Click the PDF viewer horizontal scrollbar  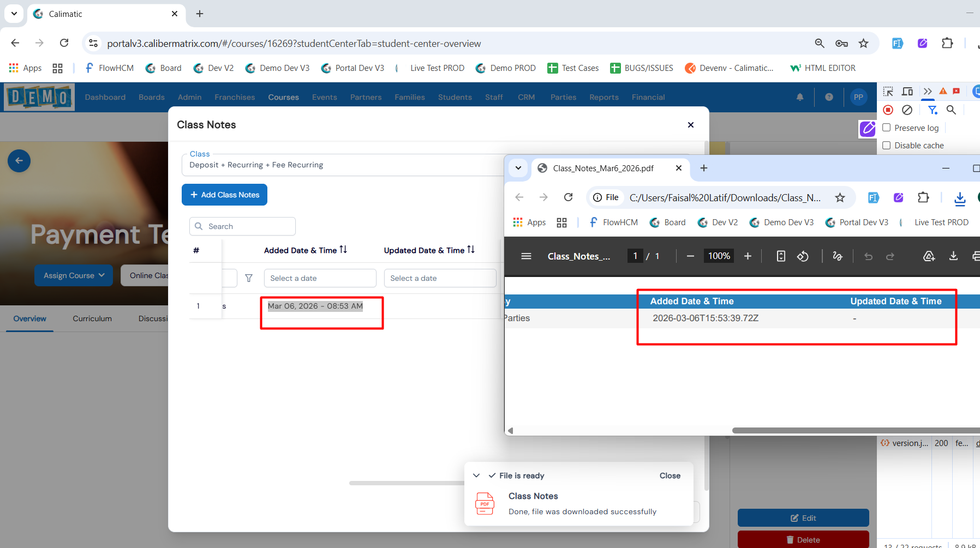pos(856,430)
